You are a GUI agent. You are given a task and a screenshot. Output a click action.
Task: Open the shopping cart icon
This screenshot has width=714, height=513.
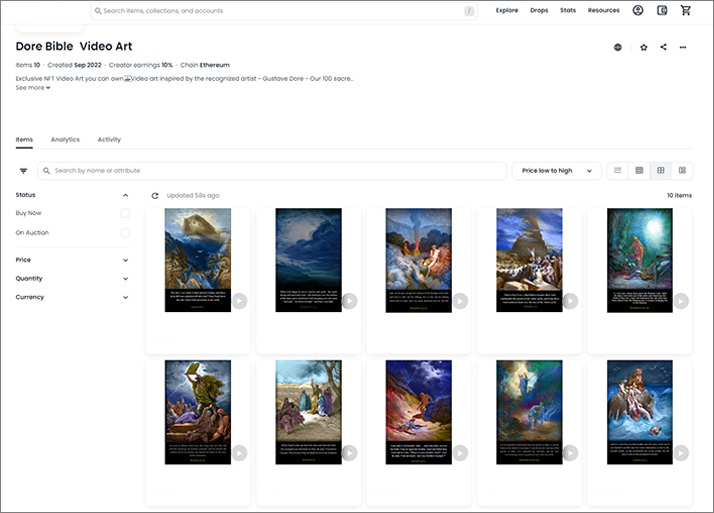(685, 10)
